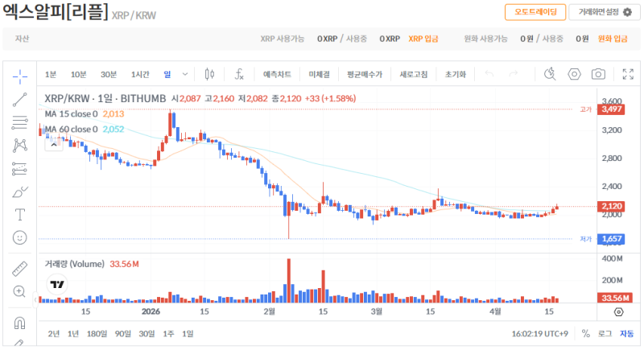This screenshot has height=350, width=644.
Task: Toggle the magnet snap mode
Action: (x=19, y=323)
